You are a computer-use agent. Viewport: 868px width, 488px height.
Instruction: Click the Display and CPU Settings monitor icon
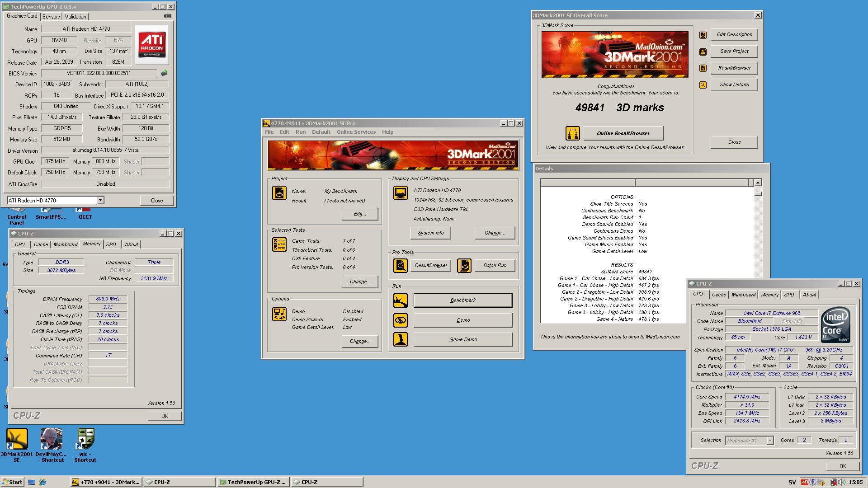pos(401,193)
